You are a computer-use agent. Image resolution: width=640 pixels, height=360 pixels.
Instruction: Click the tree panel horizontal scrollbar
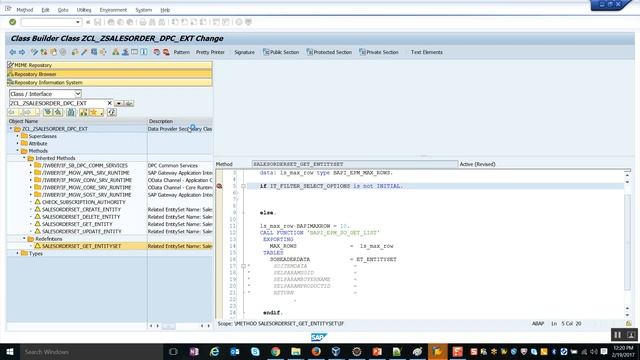168,326
